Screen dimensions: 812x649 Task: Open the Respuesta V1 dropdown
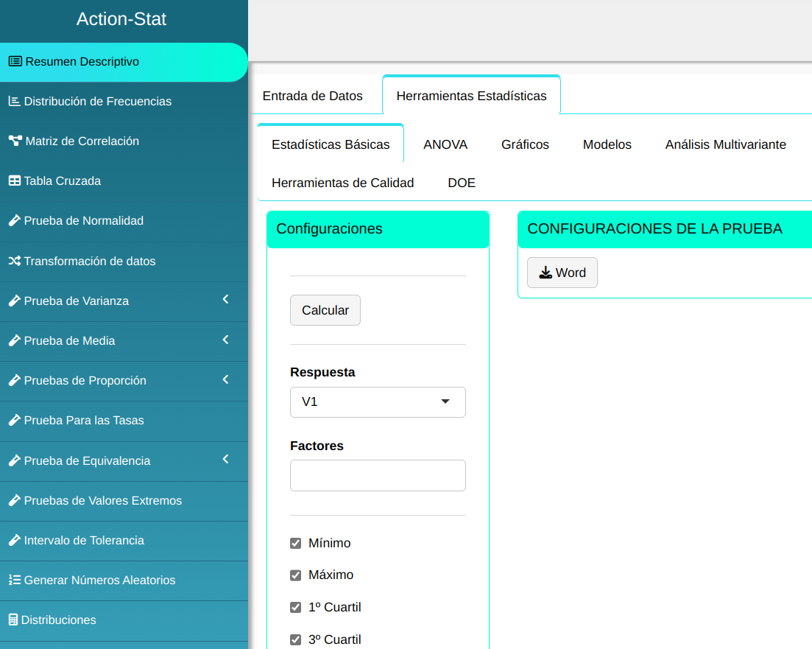(x=378, y=402)
